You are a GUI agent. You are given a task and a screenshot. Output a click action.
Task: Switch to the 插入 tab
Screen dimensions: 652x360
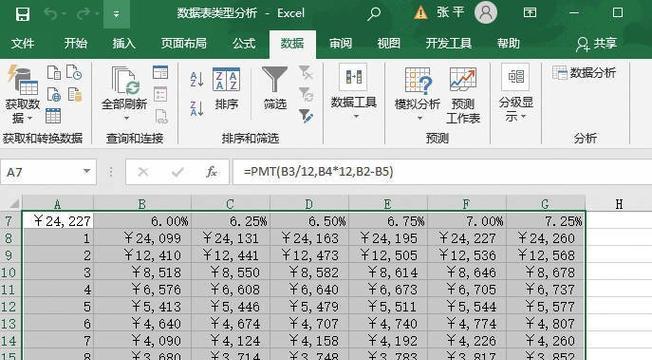tap(123, 43)
